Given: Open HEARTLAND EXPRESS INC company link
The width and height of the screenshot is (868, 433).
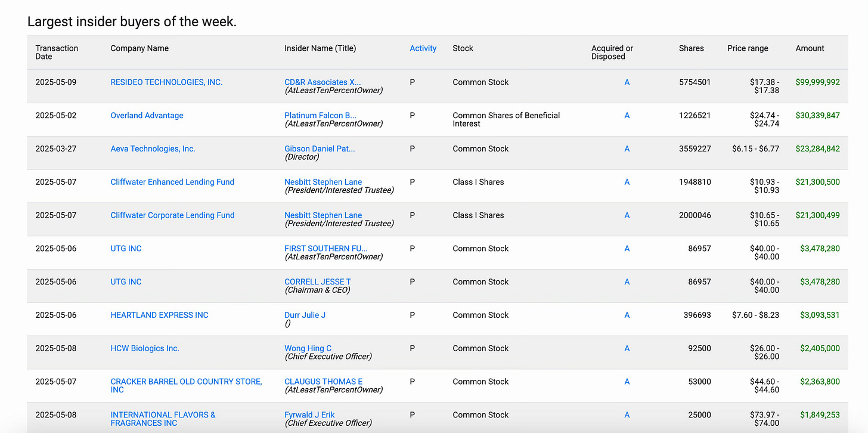Looking at the screenshot, I should click(x=159, y=315).
